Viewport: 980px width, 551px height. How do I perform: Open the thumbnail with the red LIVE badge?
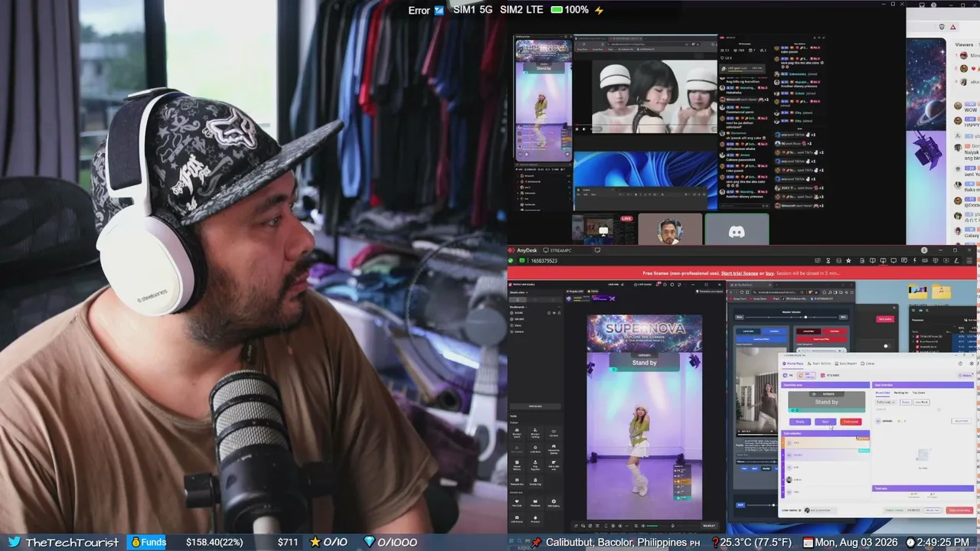[604, 230]
